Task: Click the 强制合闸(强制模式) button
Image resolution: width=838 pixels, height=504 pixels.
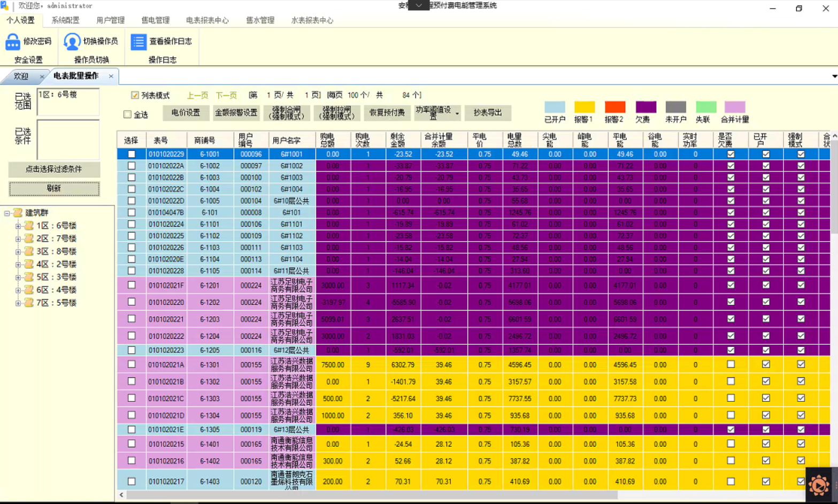Action: tap(288, 113)
